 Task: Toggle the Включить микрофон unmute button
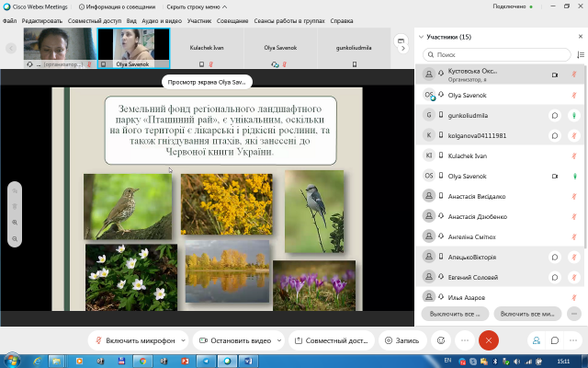133,339
